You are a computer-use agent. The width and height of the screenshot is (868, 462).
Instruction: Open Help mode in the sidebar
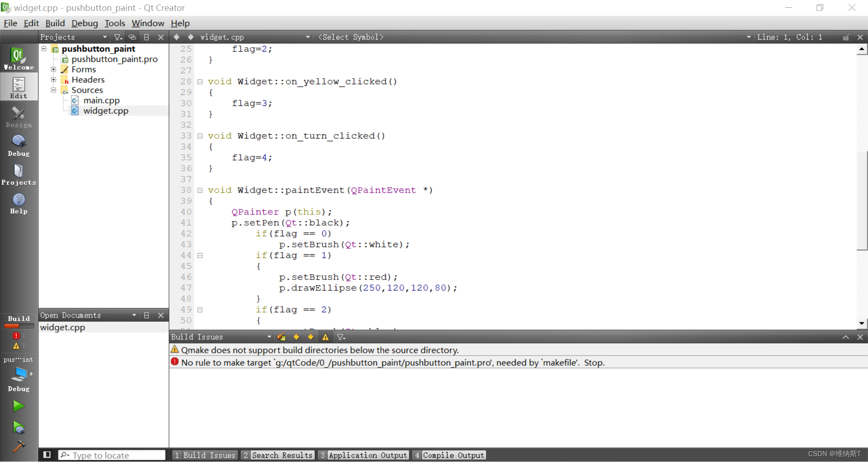tap(19, 203)
